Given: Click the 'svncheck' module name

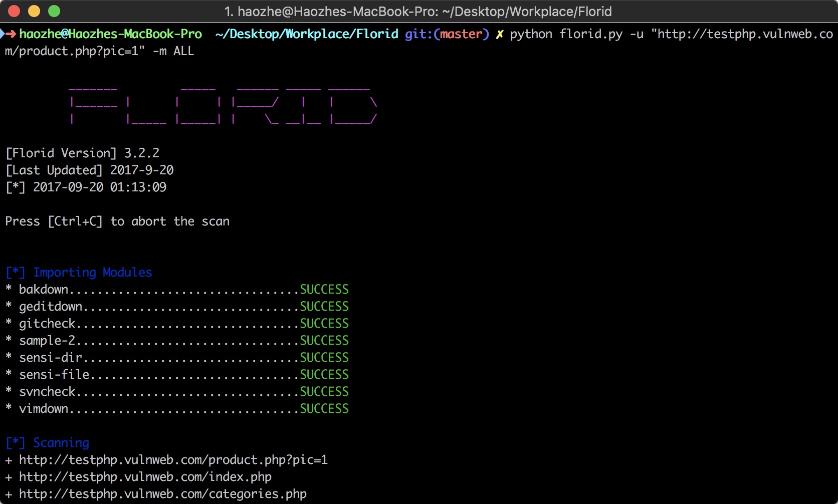Looking at the screenshot, I should click(47, 392).
